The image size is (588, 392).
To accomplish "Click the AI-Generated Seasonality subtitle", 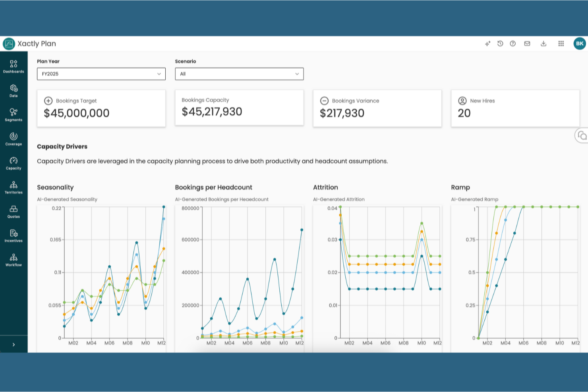I will tap(67, 199).
